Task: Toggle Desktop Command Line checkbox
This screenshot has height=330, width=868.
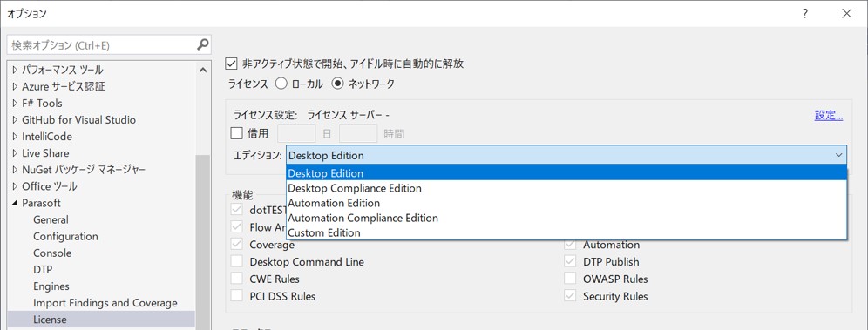Action: (237, 261)
